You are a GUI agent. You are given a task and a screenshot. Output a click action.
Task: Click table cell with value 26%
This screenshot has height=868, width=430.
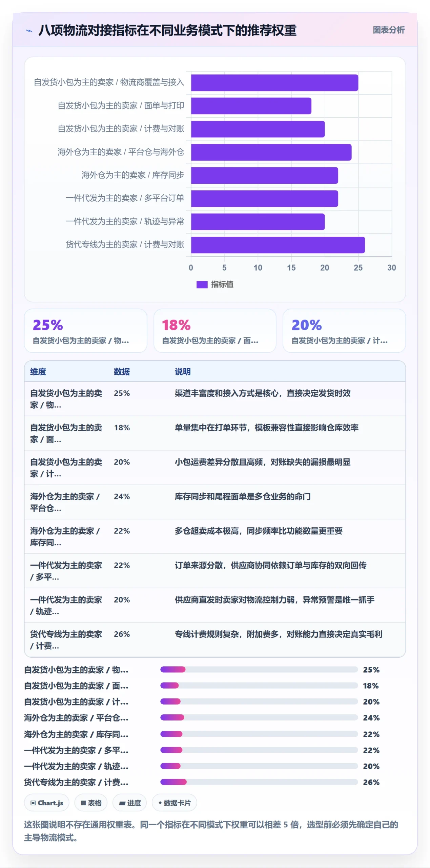point(122,634)
